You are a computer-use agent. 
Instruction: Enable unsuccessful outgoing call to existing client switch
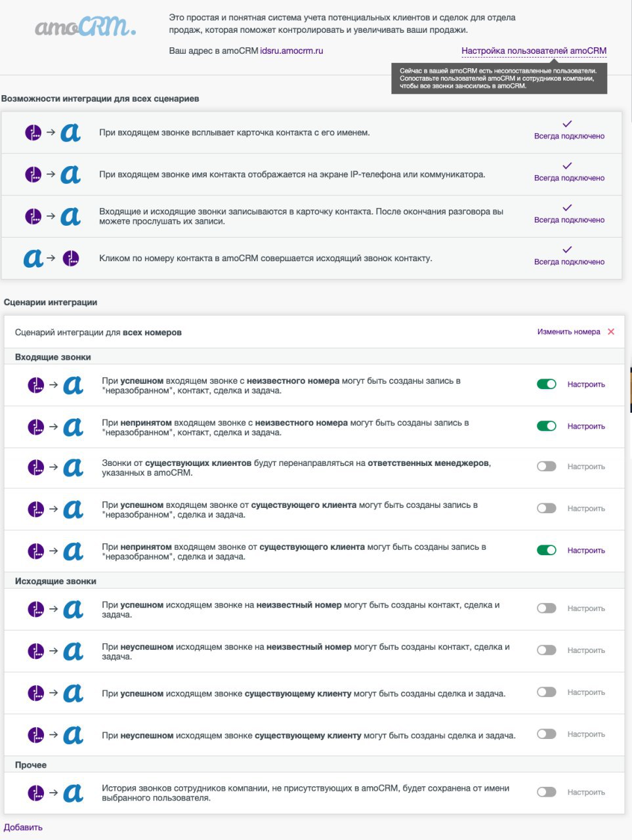(547, 734)
